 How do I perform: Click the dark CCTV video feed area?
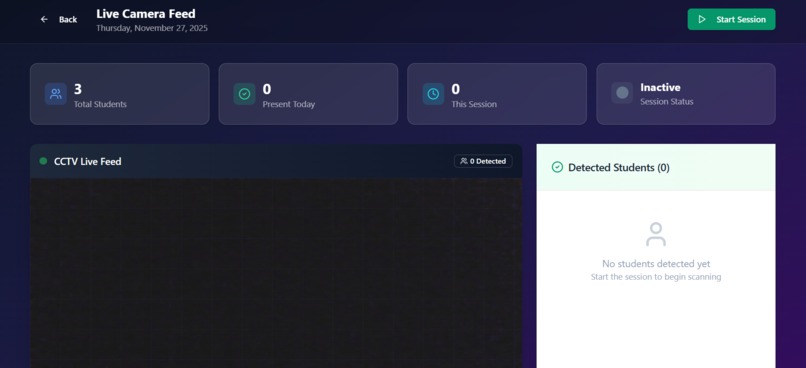click(x=276, y=273)
